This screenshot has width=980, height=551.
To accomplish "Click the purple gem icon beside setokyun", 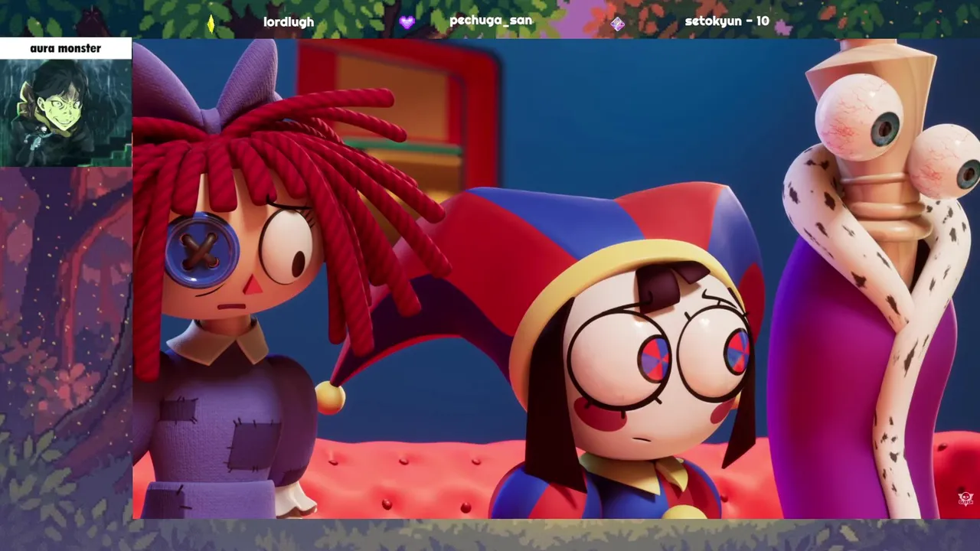I will (618, 24).
